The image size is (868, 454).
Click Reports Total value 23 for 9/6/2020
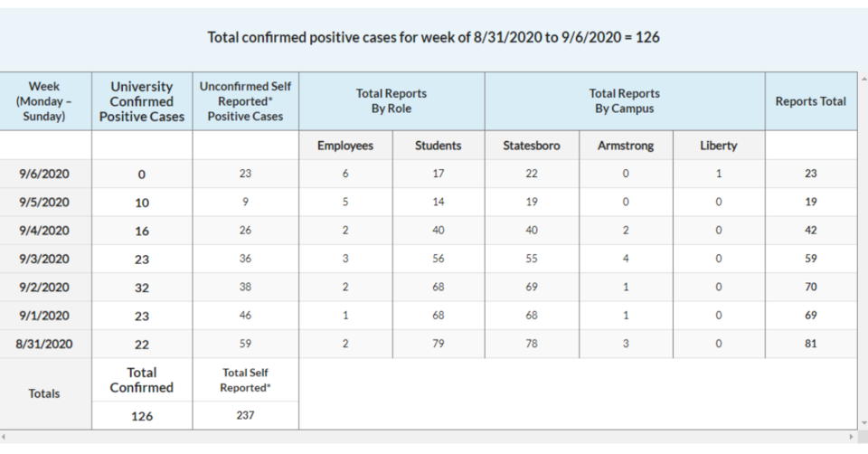[x=810, y=174]
